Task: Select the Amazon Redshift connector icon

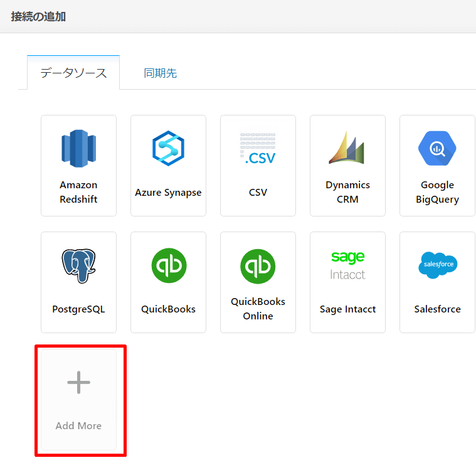Action: [78, 149]
